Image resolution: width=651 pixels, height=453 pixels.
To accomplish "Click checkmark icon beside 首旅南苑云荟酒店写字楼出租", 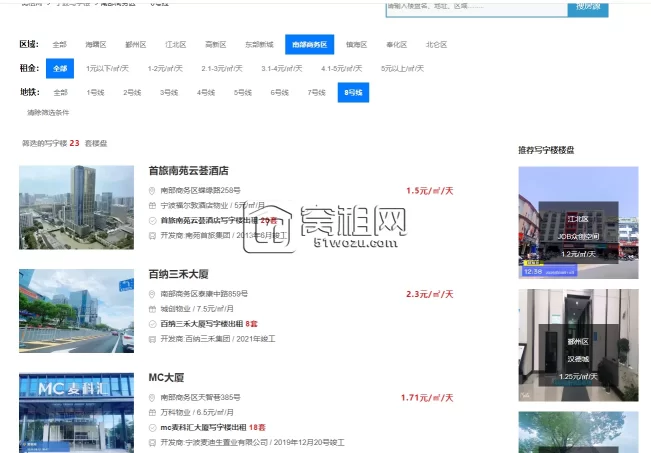I will pyautogui.click(x=152, y=220).
